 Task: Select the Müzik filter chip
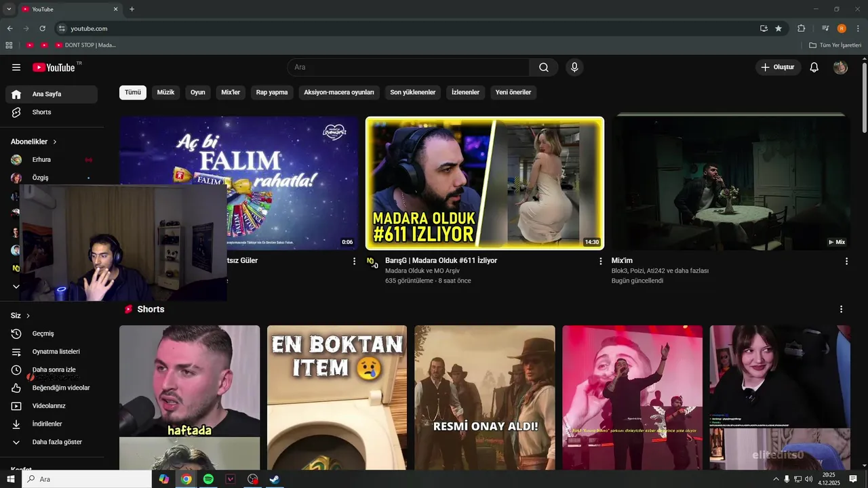[166, 92]
